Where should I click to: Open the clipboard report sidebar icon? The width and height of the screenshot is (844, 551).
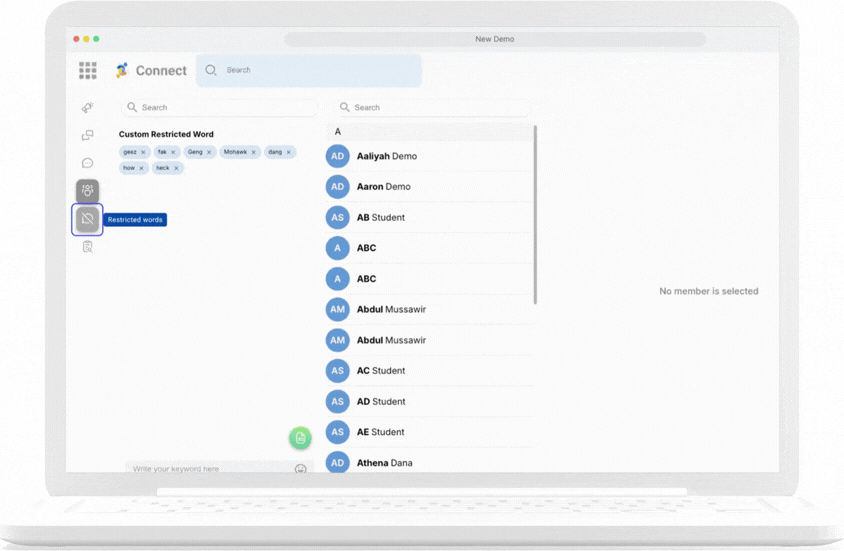pyautogui.click(x=88, y=246)
